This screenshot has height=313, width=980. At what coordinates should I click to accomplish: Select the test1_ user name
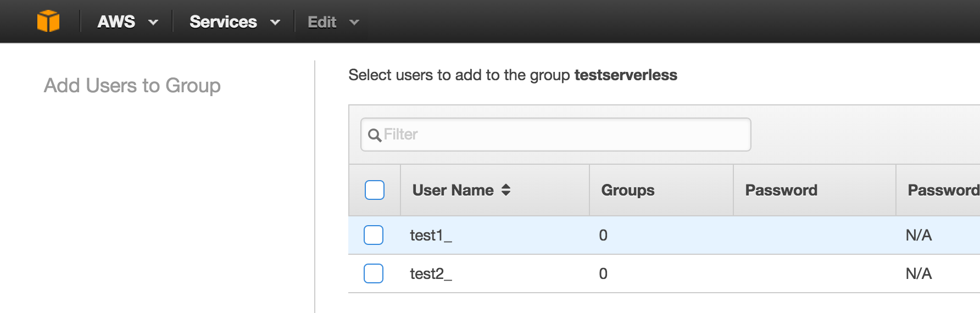tap(431, 236)
